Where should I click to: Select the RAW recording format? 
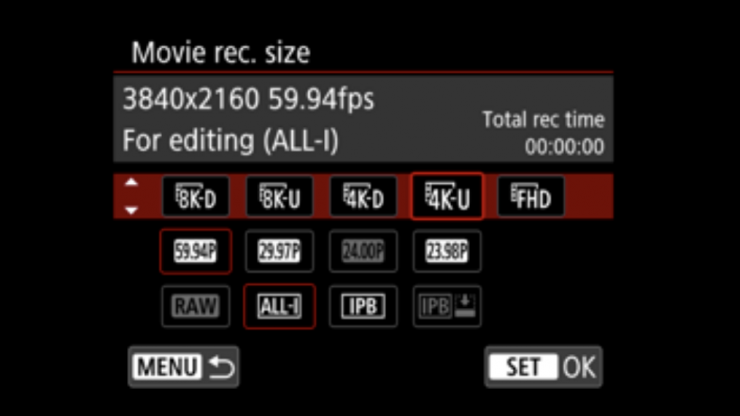coord(196,306)
